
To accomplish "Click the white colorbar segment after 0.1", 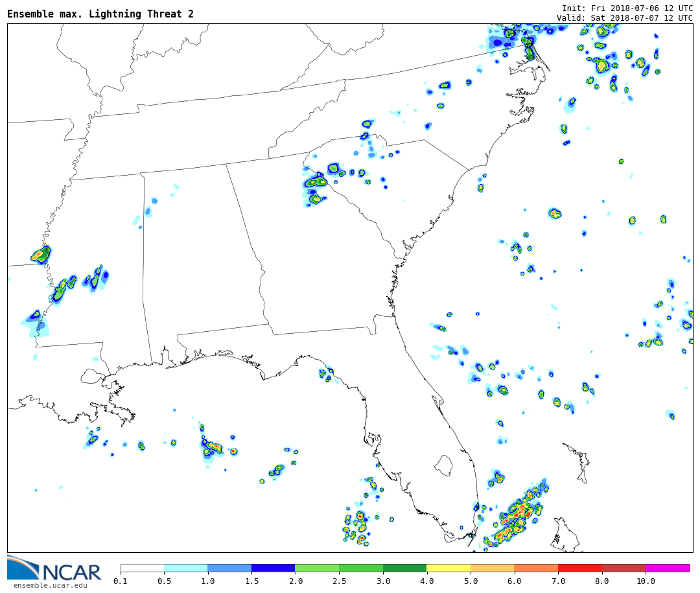I will pos(143,568).
